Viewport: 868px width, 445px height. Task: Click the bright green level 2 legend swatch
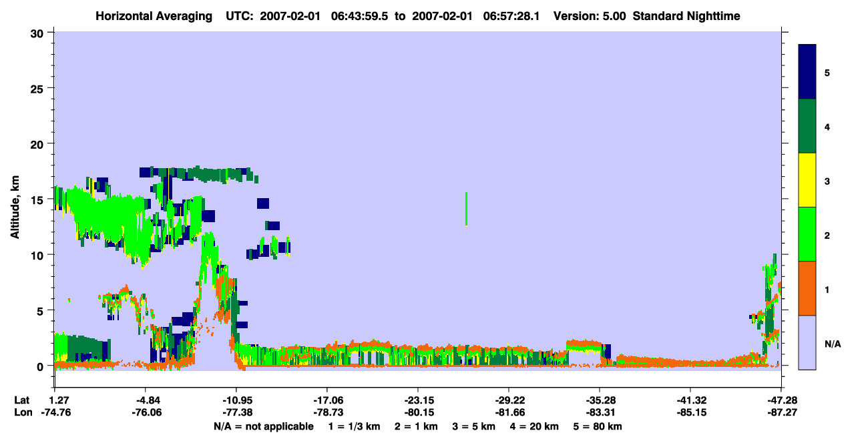[807, 234]
